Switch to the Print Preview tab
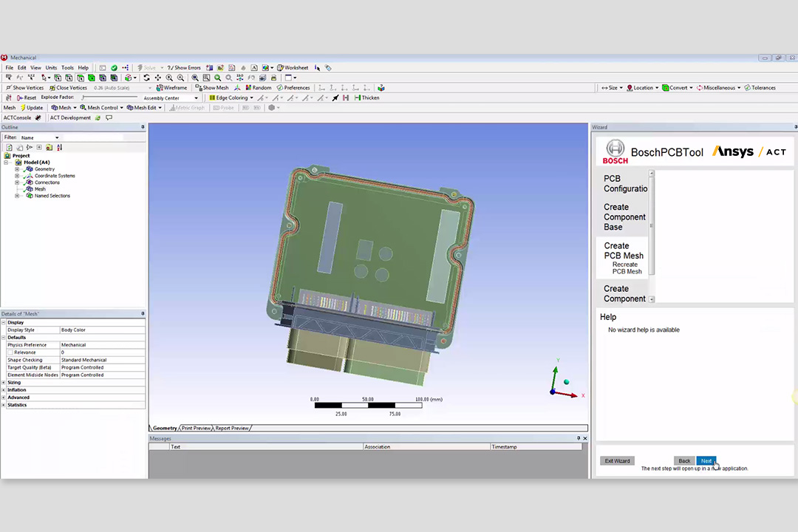798x532 pixels. point(196,428)
